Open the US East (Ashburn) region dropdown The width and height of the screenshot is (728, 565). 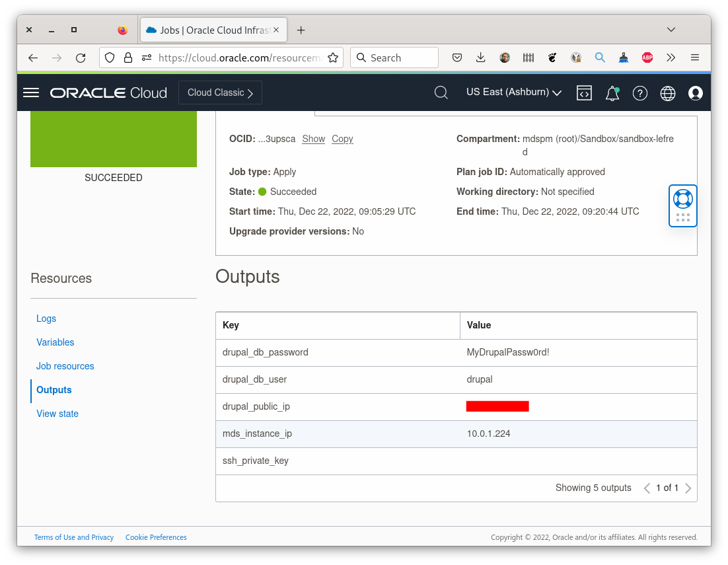coord(513,92)
